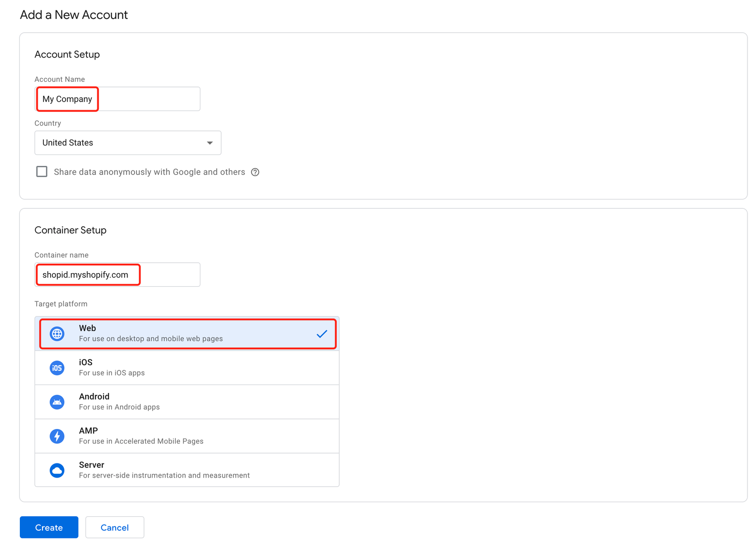Click the Country dropdown arrow
The image size is (756, 548).
210,143
